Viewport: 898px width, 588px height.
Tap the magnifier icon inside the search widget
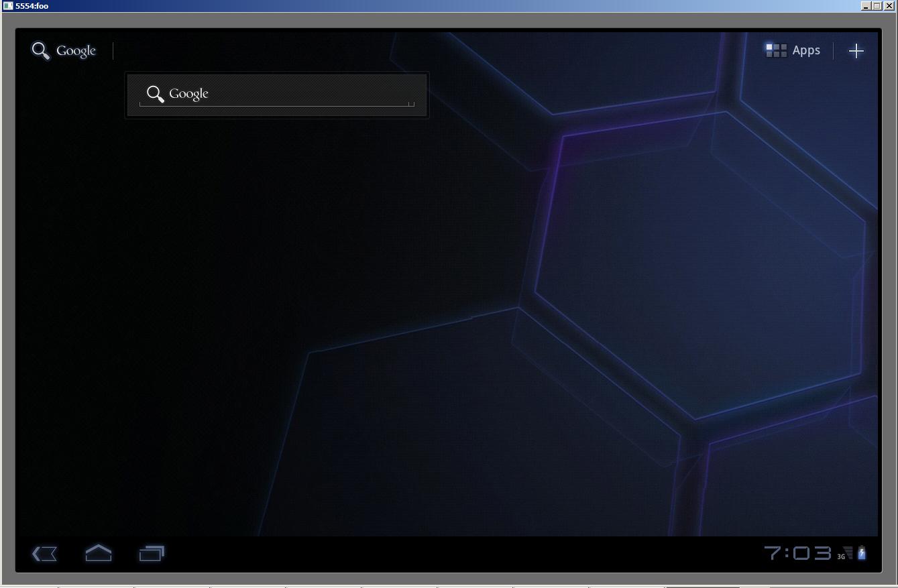[156, 94]
